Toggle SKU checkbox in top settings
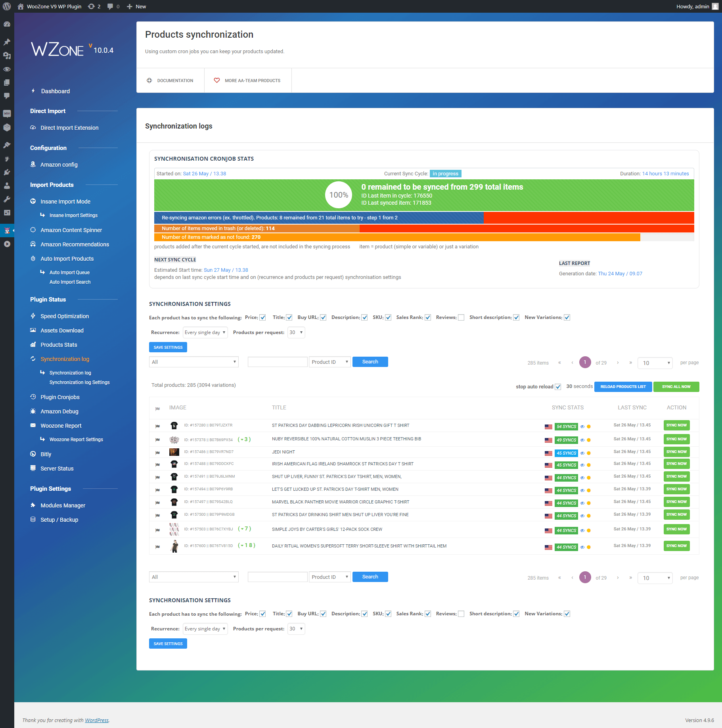This screenshot has height=728, width=722. 389,317
